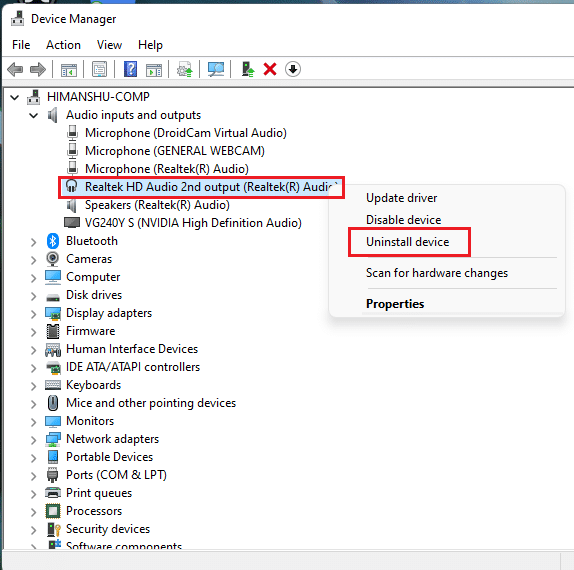Click the Display adapters icon
The width and height of the screenshot is (574, 570).
coord(53,313)
